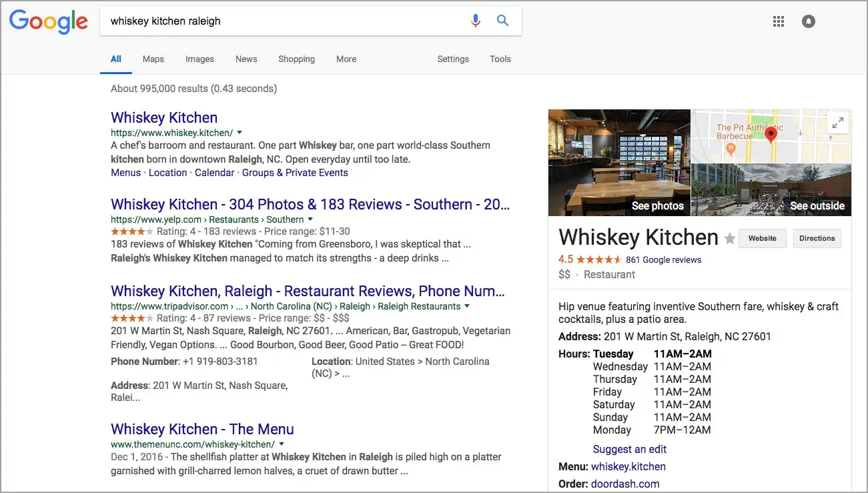Click the Google logo
Viewport: 868px width, 493px height.
48,22
